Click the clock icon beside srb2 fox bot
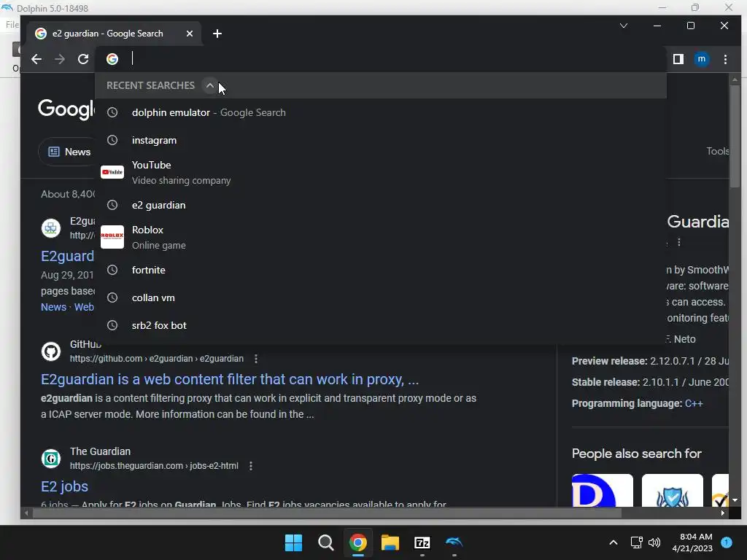Image resolution: width=747 pixels, height=560 pixels. 112,325
